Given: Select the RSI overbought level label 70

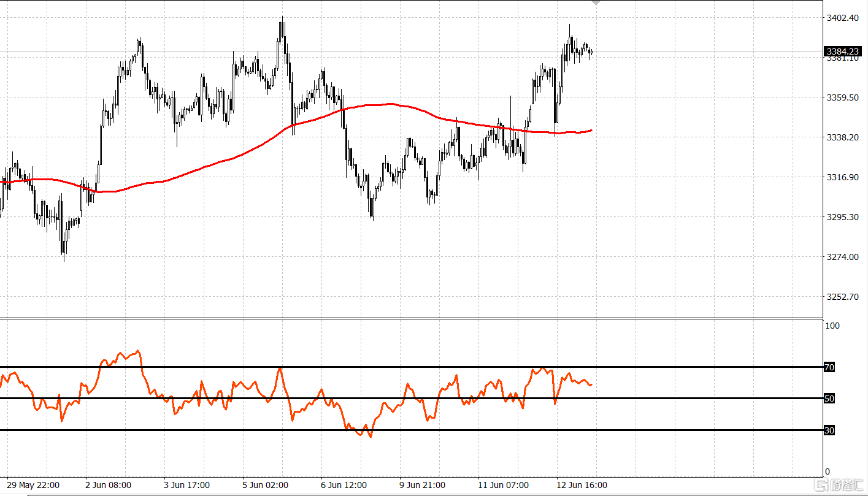Looking at the screenshot, I should coord(829,367).
